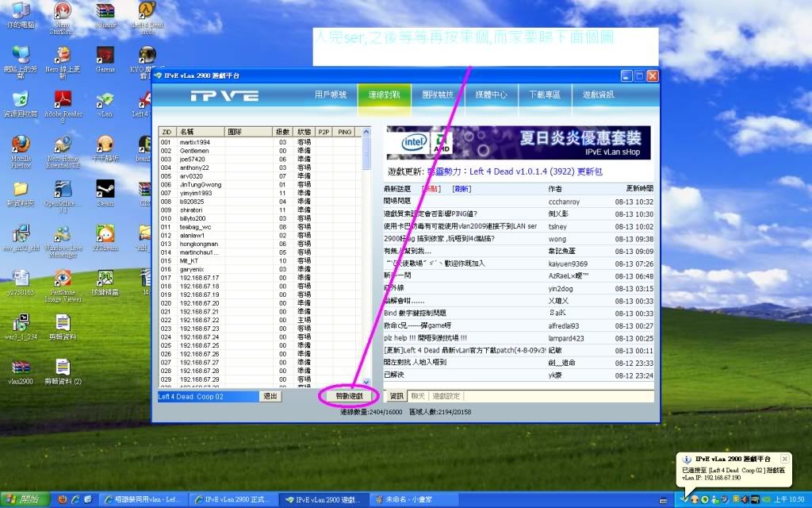Go to the 媒體中心 tab
This screenshot has height=508, width=812.
[x=492, y=95]
